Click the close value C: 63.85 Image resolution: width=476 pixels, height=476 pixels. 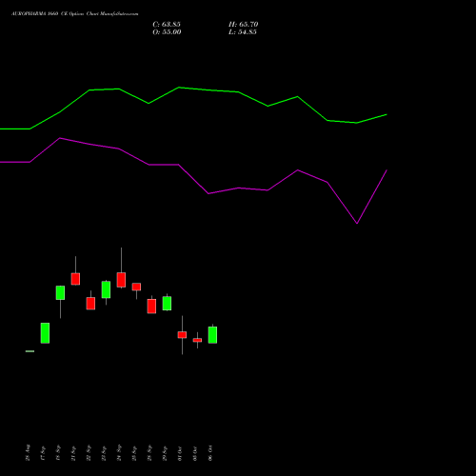[x=167, y=25]
